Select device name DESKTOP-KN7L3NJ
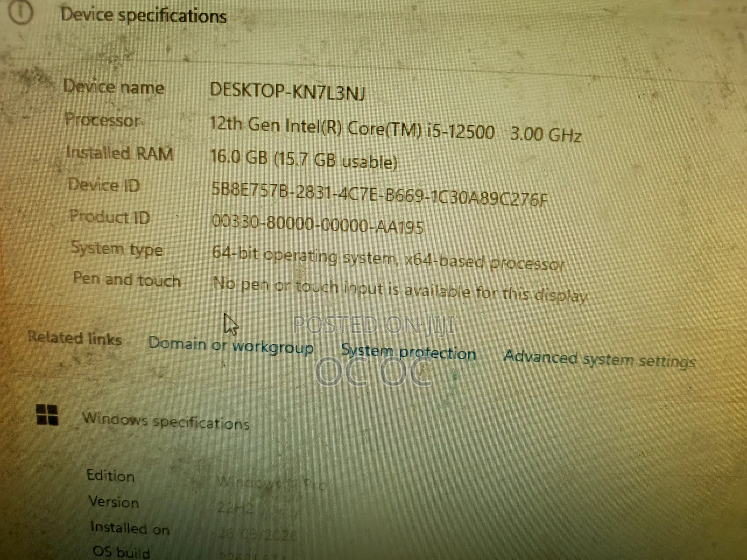The width and height of the screenshot is (747, 560). 287,91
